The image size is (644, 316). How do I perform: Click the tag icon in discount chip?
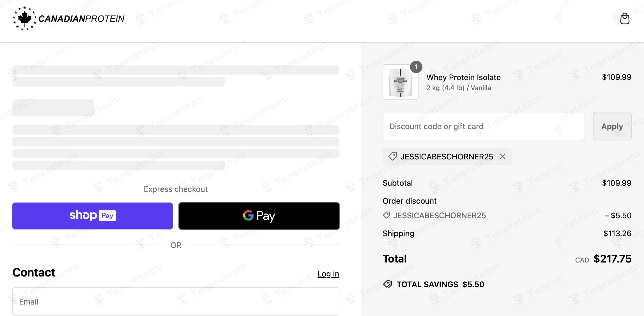(x=393, y=156)
